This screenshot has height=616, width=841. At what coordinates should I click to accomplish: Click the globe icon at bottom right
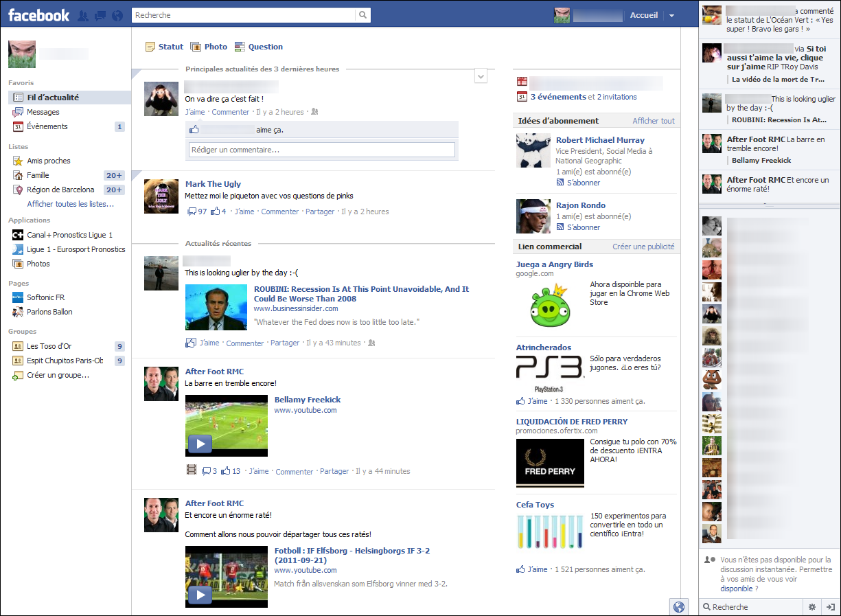tap(678, 607)
